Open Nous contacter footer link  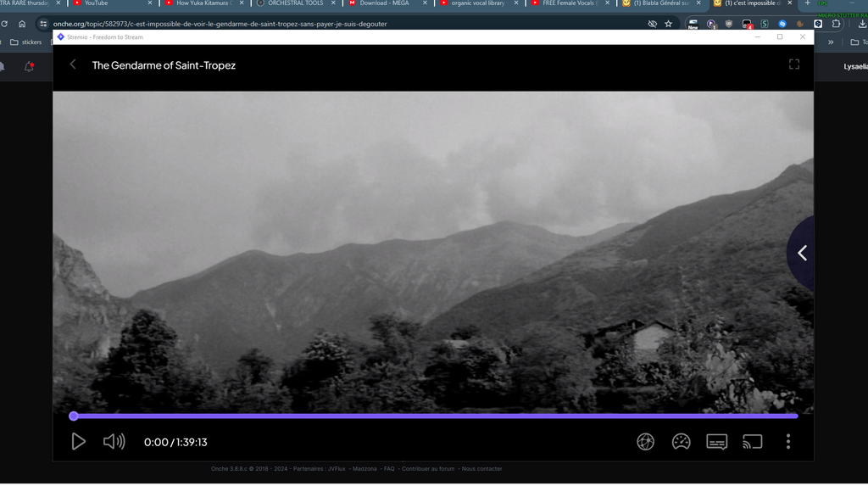coord(481,469)
